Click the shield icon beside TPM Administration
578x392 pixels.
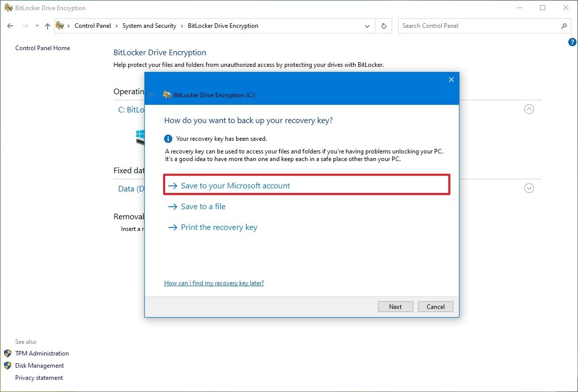tap(7, 353)
